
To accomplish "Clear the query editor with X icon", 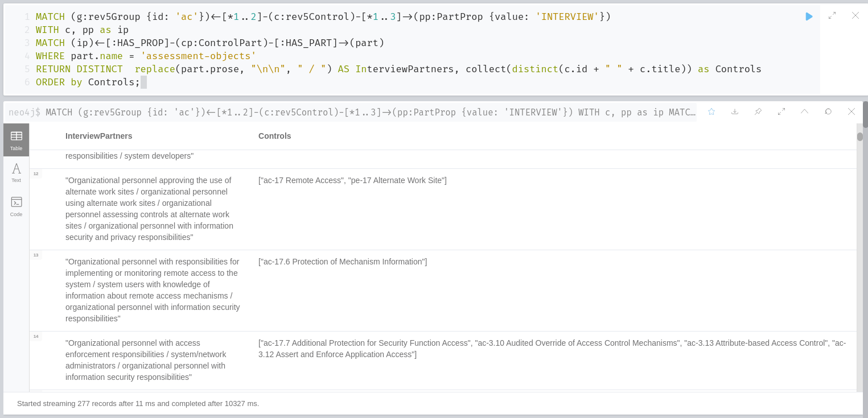I will (x=855, y=16).
